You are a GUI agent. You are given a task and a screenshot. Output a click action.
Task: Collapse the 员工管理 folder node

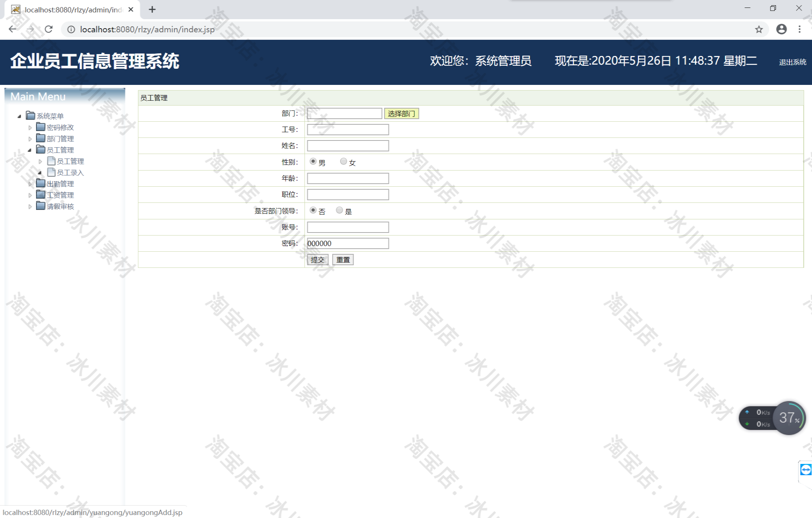(30, 150)
